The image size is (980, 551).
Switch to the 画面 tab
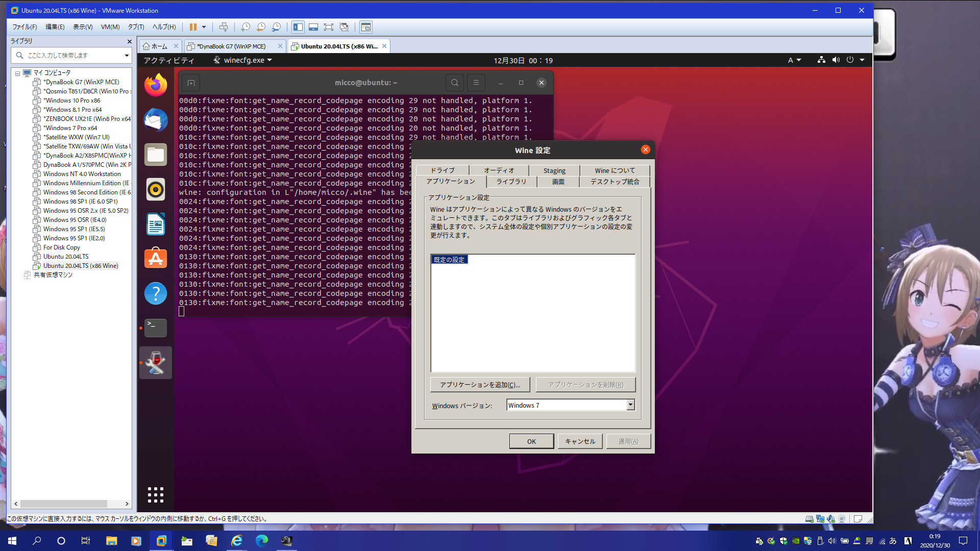tap(558, 182)
